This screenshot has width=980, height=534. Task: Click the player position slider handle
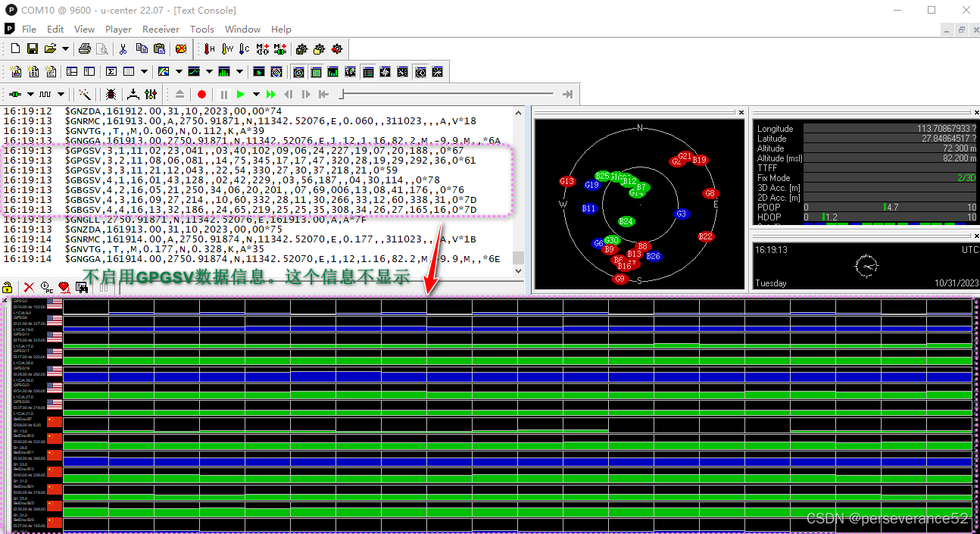point(342,95)
